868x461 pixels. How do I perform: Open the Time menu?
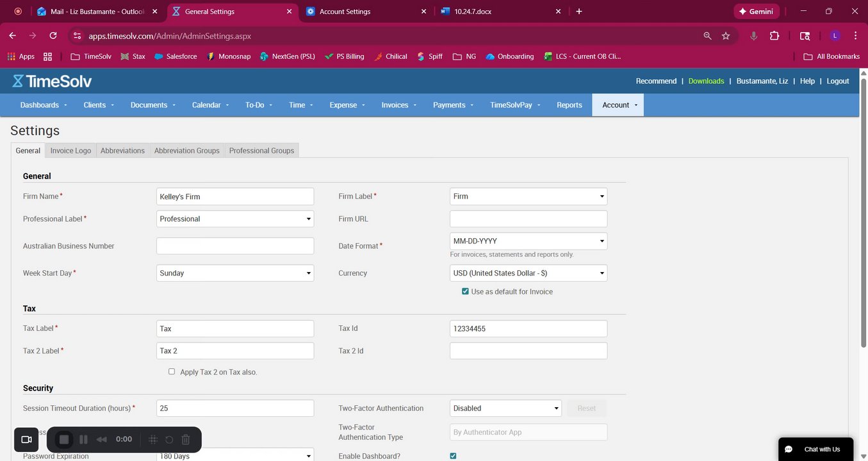(301, 105)
